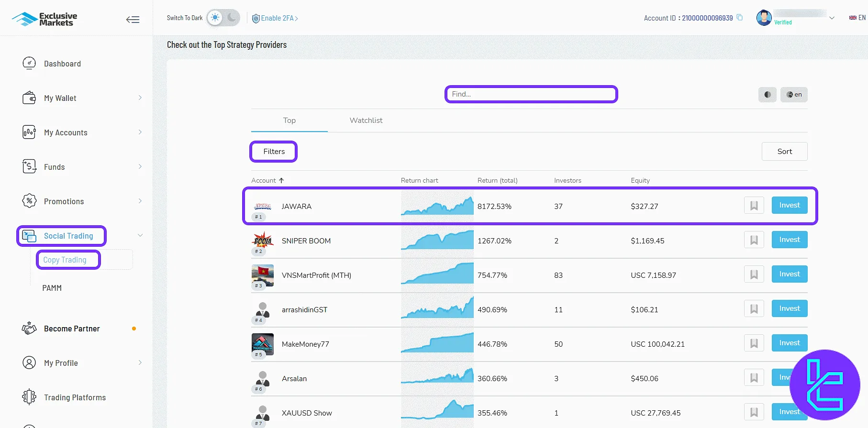Expand the user account dropdown arrow
This screenshot has width=868, height=428.
(832, 18)
